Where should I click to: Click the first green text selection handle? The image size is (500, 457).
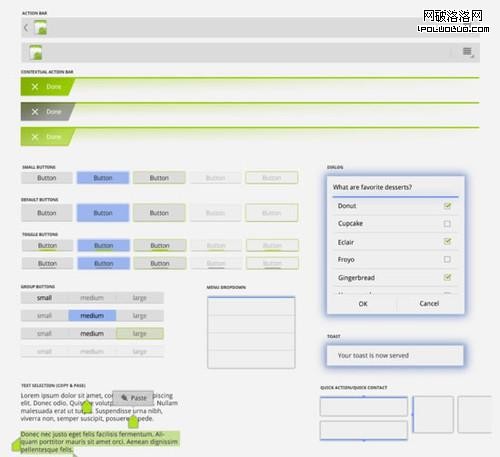87,407
